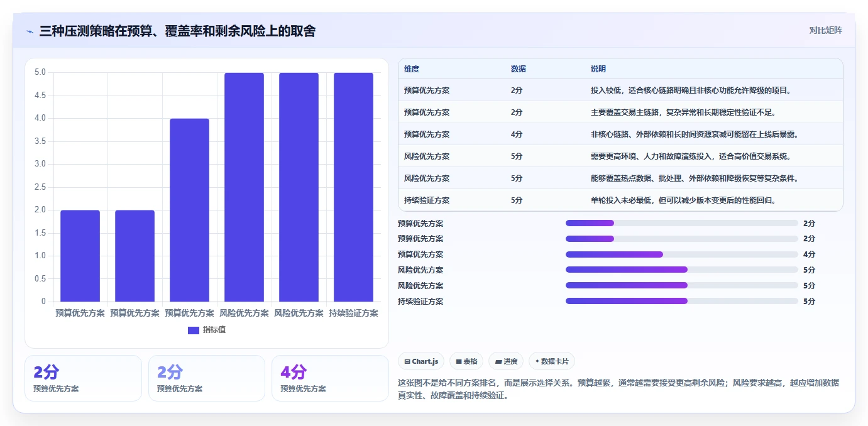Click the 2.5 y-axis tick label

coord(40,187)
